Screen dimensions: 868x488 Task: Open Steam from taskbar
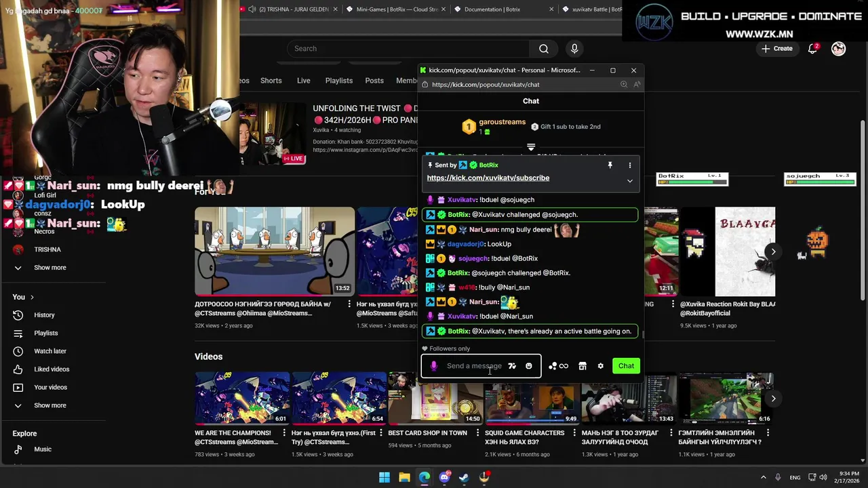tap(464, 477)
